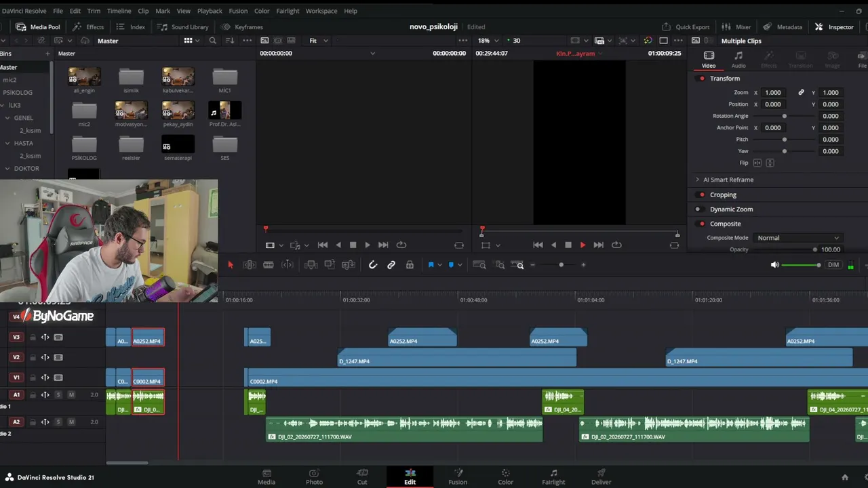Add a blue marker to the timeline
Viewport: 868px width, 488px height.
[x=451, y=265]
